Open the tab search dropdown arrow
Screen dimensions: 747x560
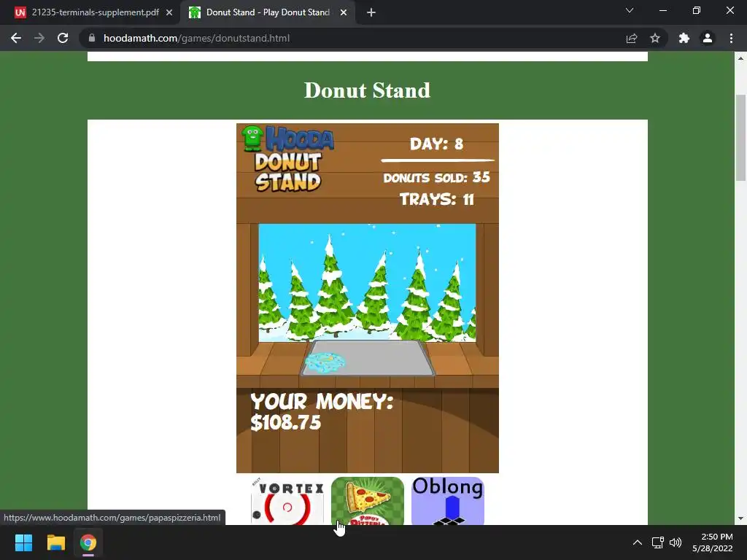[630, 10]
